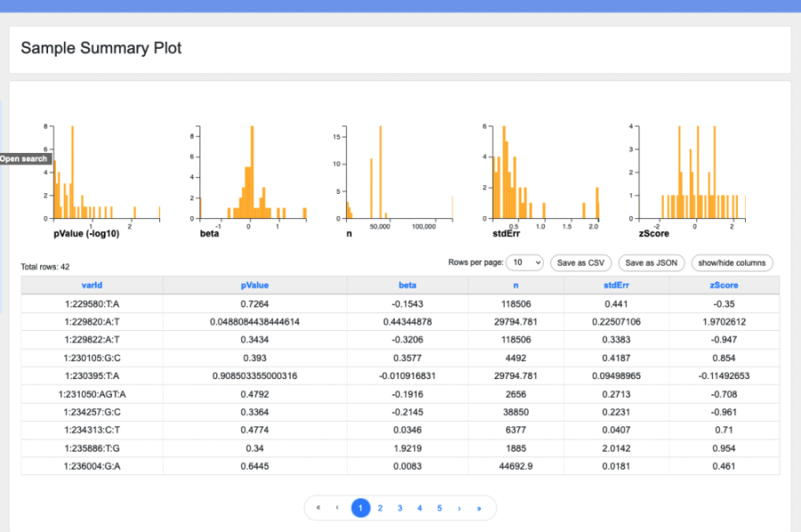Click n value 4492
This screenshot has height=532, width=801.
click(x=515, y=358)
